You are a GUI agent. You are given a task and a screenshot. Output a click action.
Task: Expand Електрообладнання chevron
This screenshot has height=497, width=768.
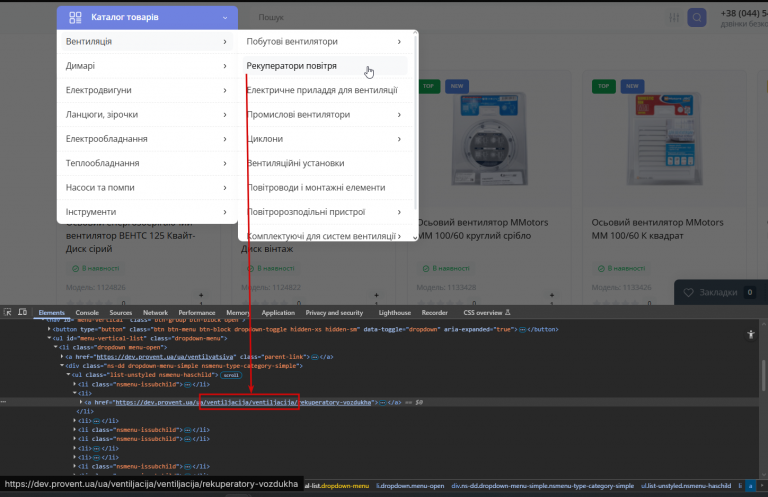click(225, 139)
